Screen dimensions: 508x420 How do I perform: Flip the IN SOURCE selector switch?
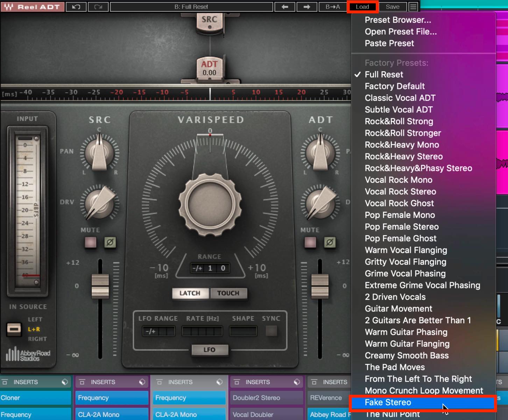click(x=14, y=329)
